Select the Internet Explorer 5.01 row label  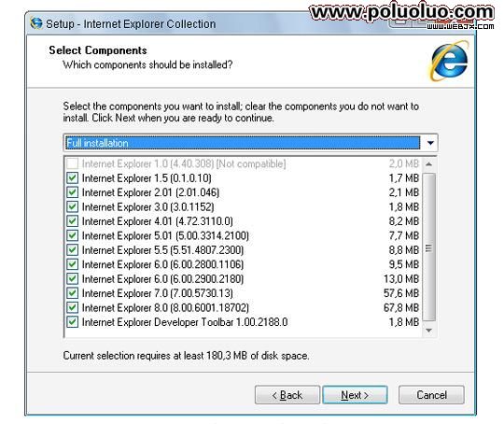165,235
